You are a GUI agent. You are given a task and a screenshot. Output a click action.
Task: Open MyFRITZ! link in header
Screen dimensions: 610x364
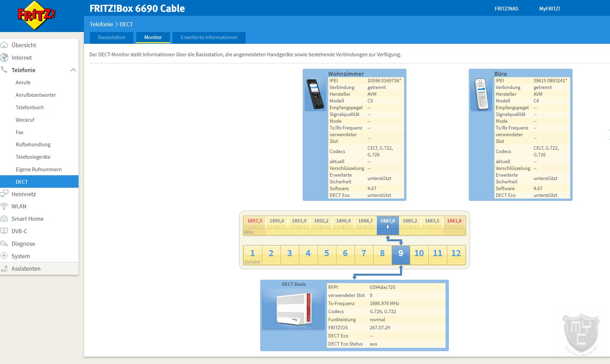(x=549, y=9)
